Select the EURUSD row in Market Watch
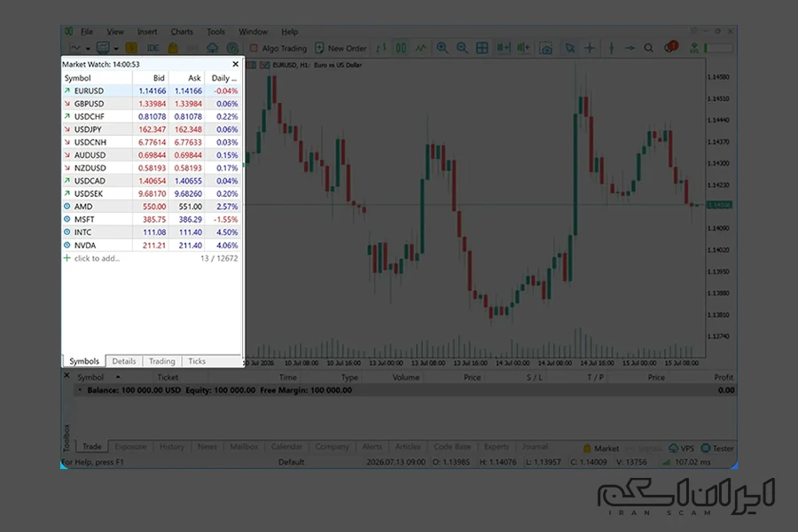798x532 pixels. (151, 90)
